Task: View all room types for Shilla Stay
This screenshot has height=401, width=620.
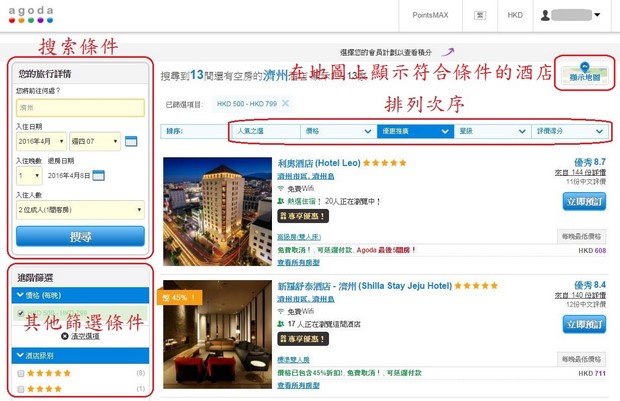Action: pyautogui.click(x=299, y=385)
